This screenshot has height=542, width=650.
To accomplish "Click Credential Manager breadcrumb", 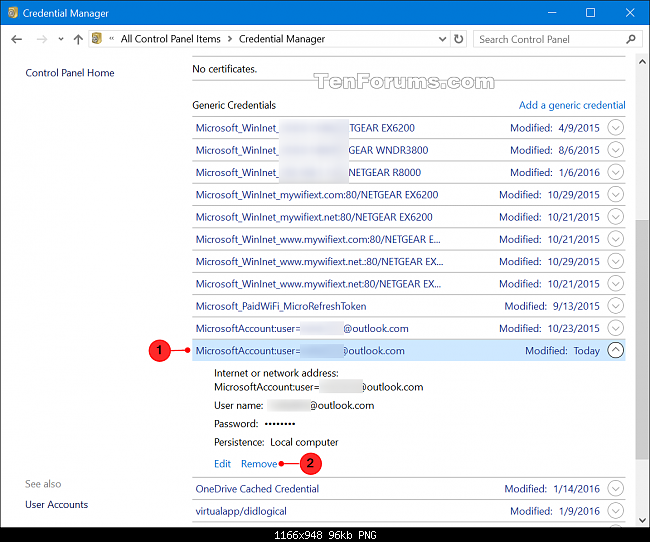I will 282,39.
